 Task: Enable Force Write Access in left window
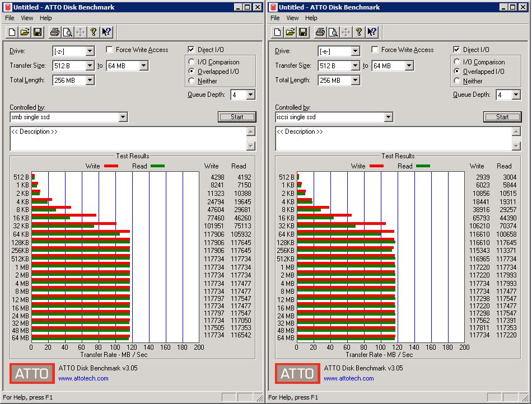pyautogui.click(x=109, y=50)
